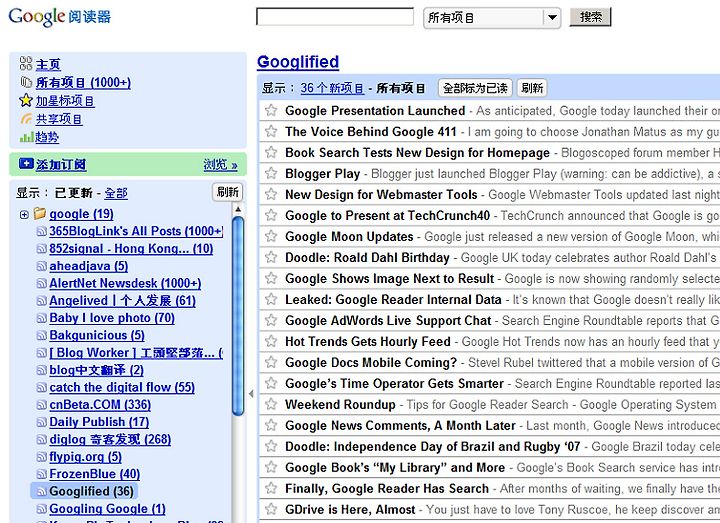
Task: Click the All items (所有项目) stack icon
Action: click(26, 82)
